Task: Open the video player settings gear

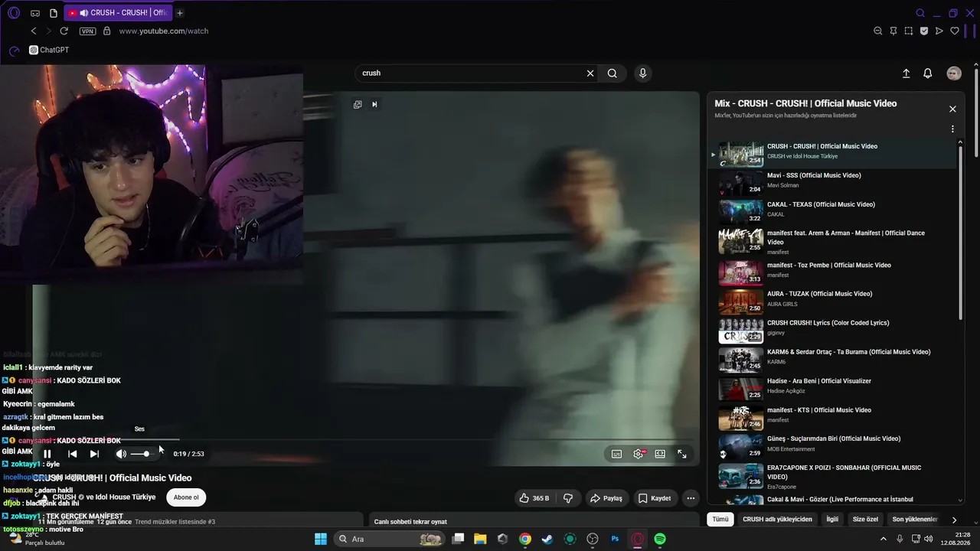Action: [x=638, y=454]
